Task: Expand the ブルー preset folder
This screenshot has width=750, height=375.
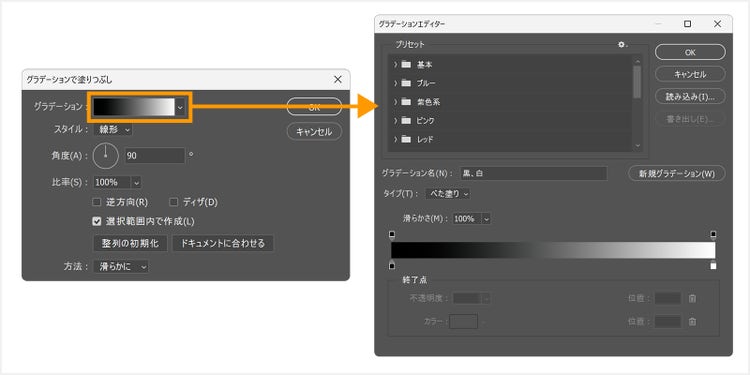Action: (x=396, y=83)
